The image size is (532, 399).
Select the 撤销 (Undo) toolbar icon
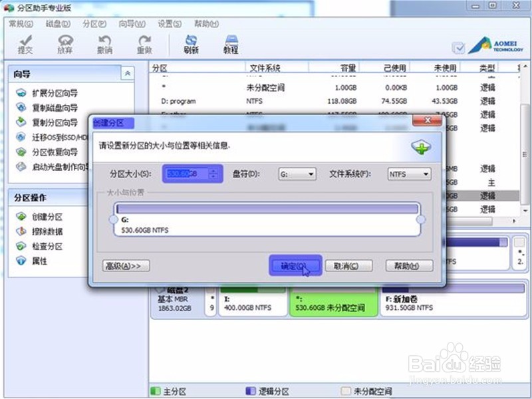pos(104,43)
